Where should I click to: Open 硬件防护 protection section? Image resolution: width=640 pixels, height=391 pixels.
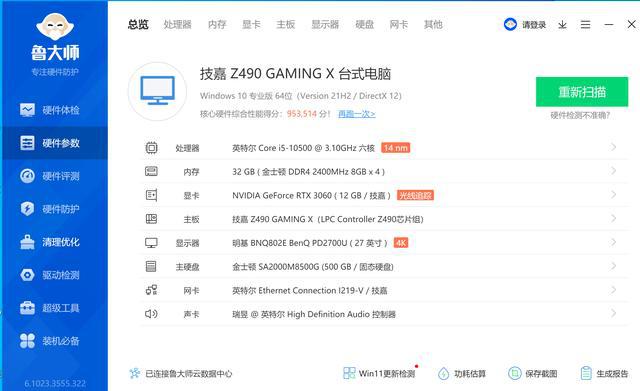point(50,209)
